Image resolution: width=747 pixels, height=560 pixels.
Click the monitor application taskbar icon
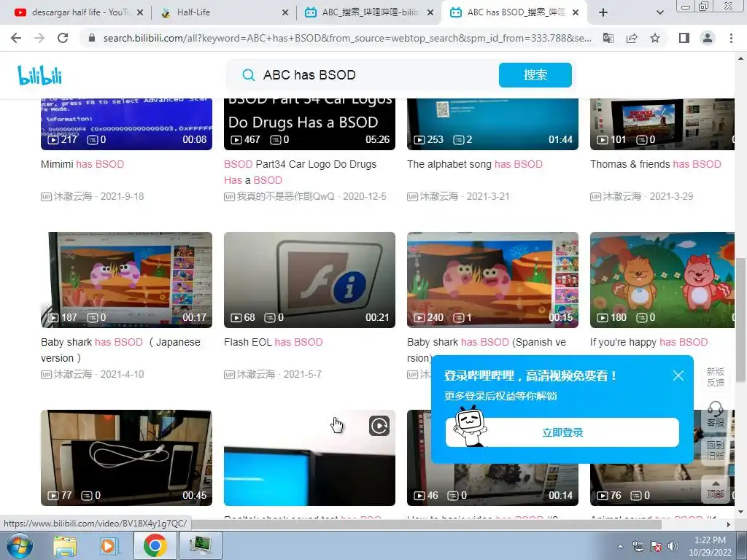[x=201, y=545]
